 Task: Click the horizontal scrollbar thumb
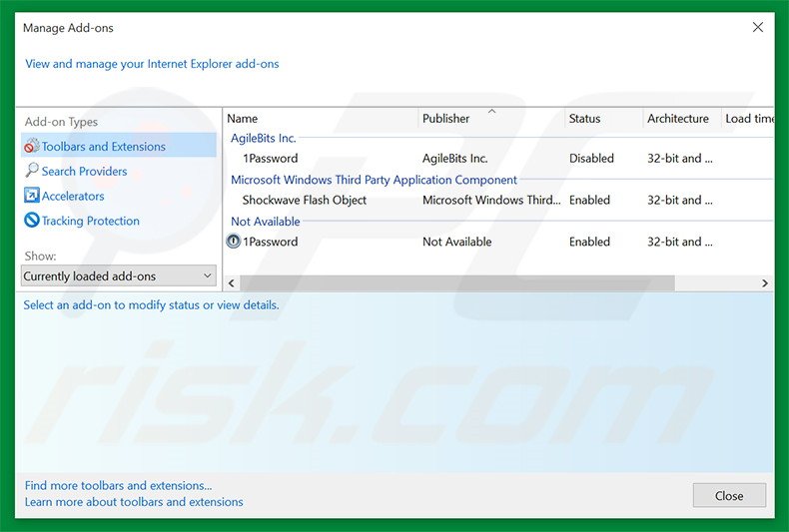456,283
